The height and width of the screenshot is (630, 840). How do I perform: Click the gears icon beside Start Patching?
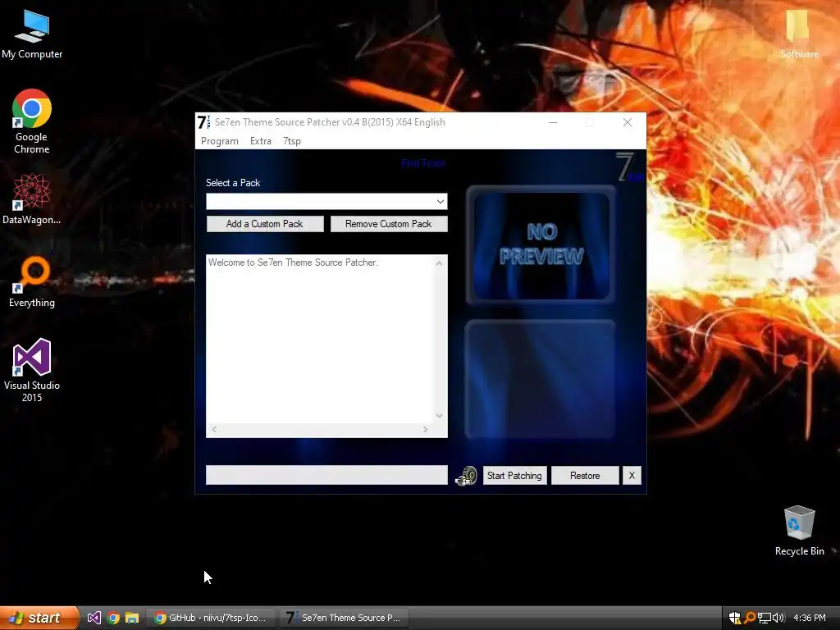click(x=466, y=476)
